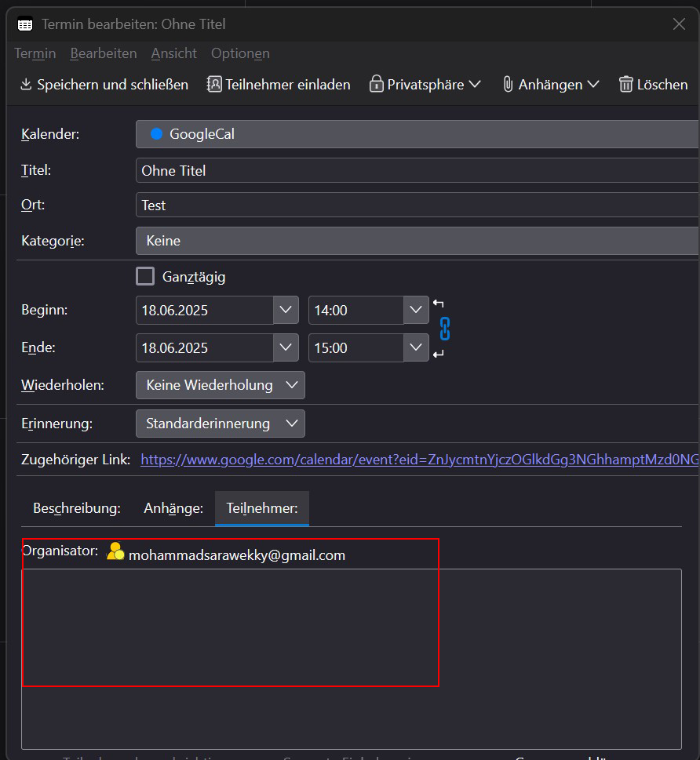Close the Termin bearbeiten dialog
The height and width of the screenshot is (760, 700).
point(679,24)
